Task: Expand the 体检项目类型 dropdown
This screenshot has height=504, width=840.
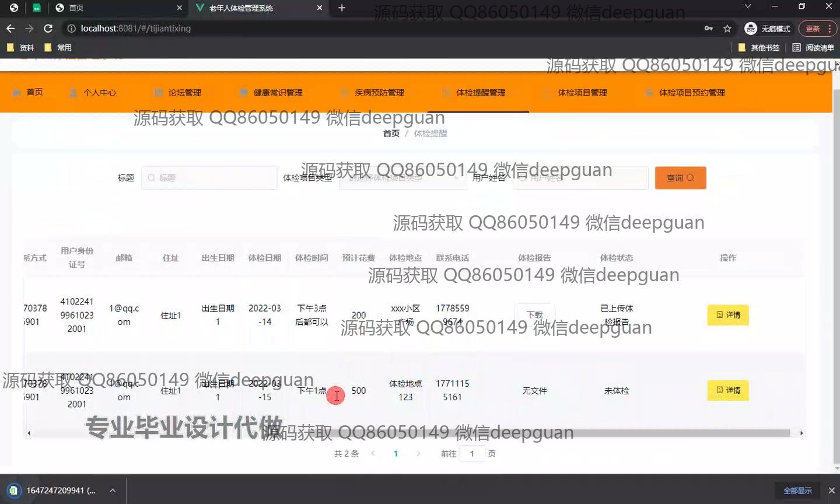Action: click(x=402, y=178)
